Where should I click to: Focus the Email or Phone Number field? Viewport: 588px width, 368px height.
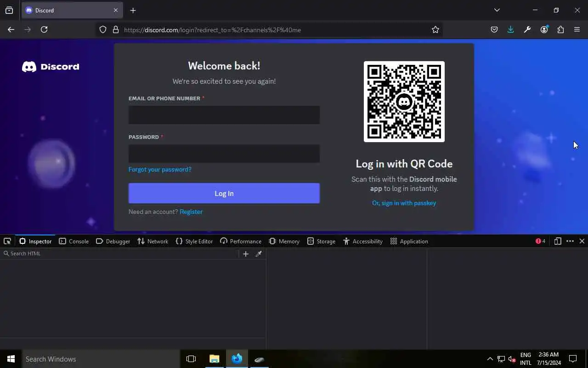click(x=224, y=115)
